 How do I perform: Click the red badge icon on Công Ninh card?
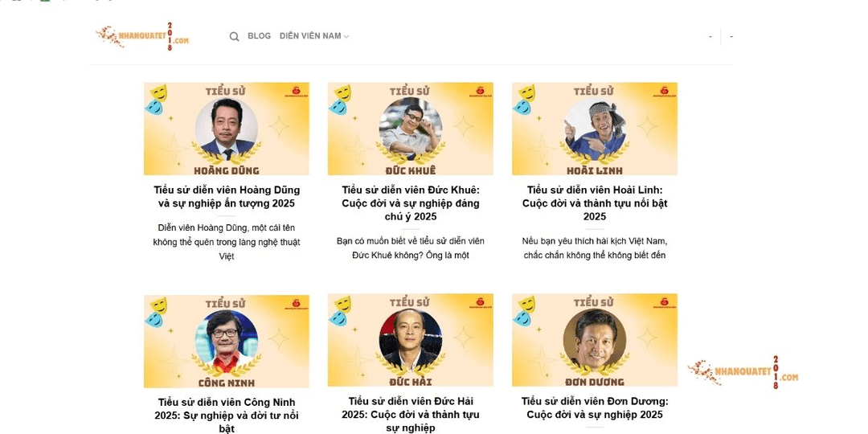click(296, 303)
